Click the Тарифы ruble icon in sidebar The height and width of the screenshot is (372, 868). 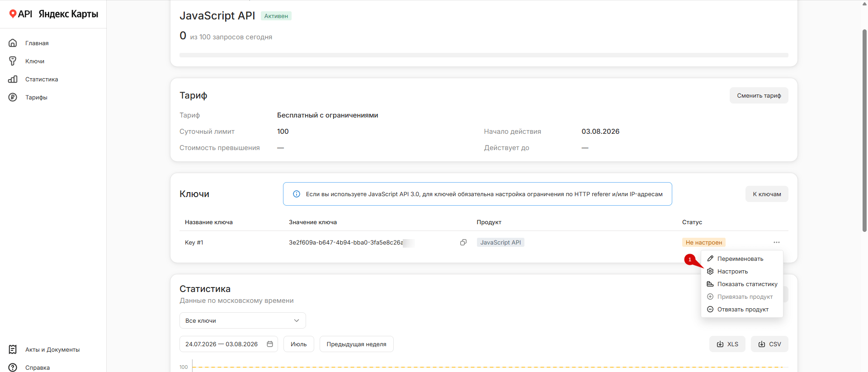coord(13,97)
